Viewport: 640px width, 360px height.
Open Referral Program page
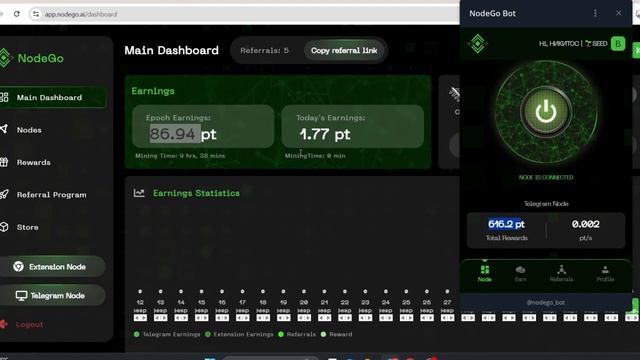pos(51,195)
